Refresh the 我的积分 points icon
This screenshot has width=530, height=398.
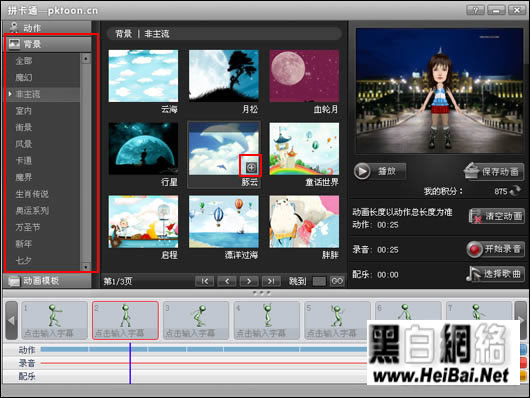[x=515, y=191]
